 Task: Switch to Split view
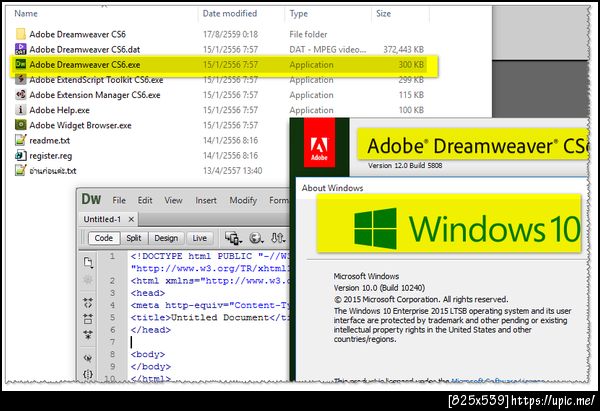pos(134,238)
